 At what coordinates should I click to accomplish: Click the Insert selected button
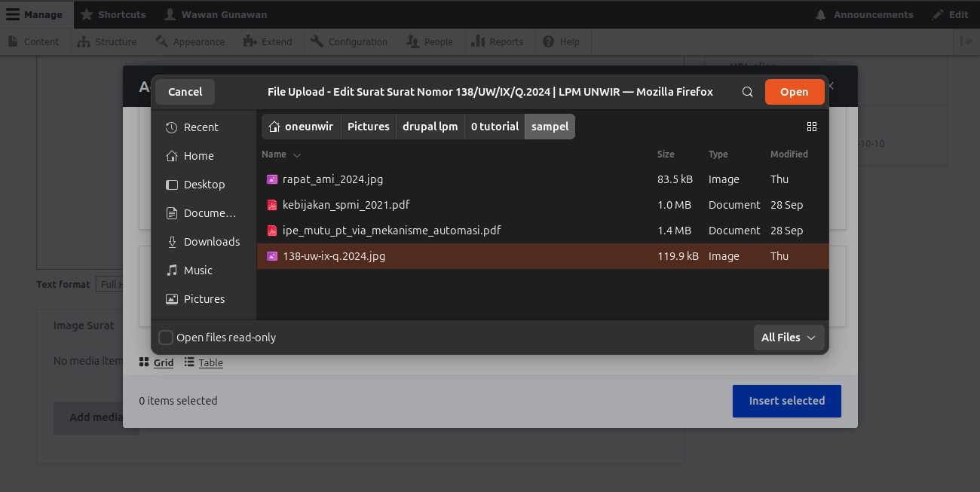786,401
